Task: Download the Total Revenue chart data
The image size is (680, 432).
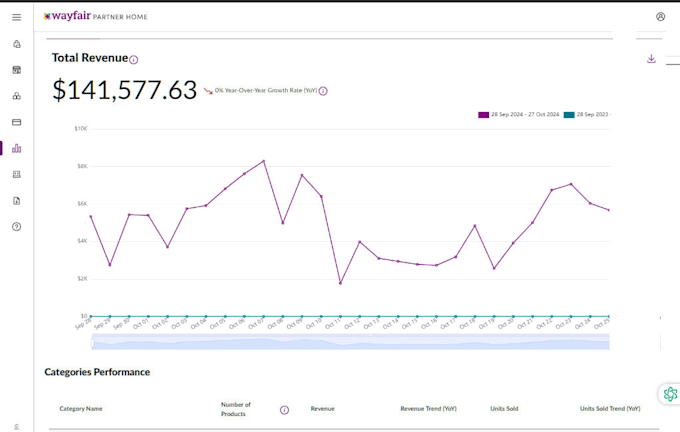Action: 651,59
